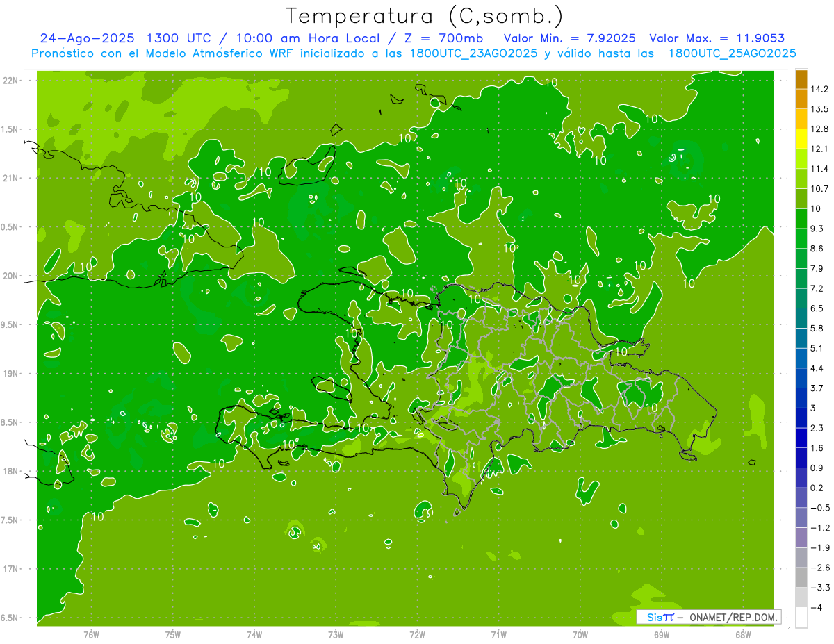Click the "17N" latitude axis label
Viewport: 834px width, 644px height.
tap(12, 569)
